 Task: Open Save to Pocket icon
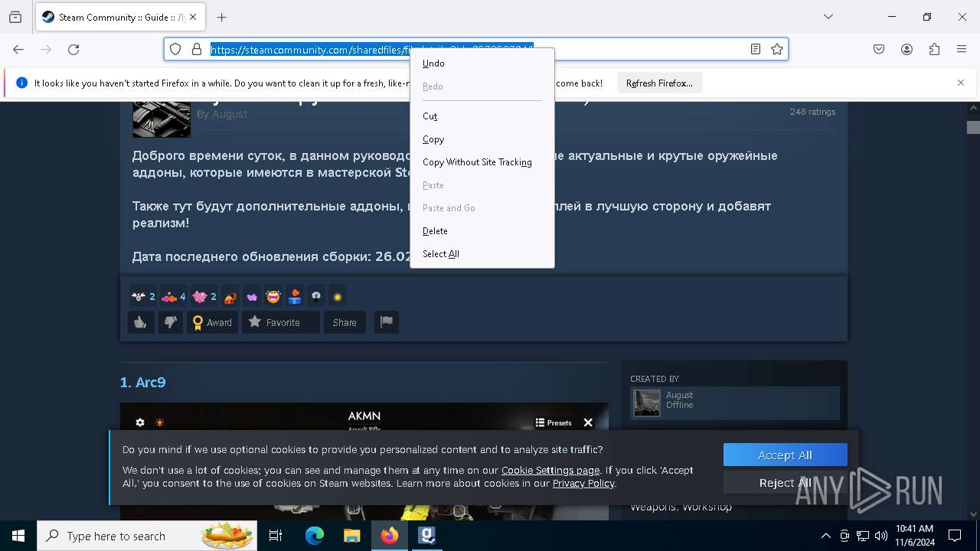coord(879,49)
